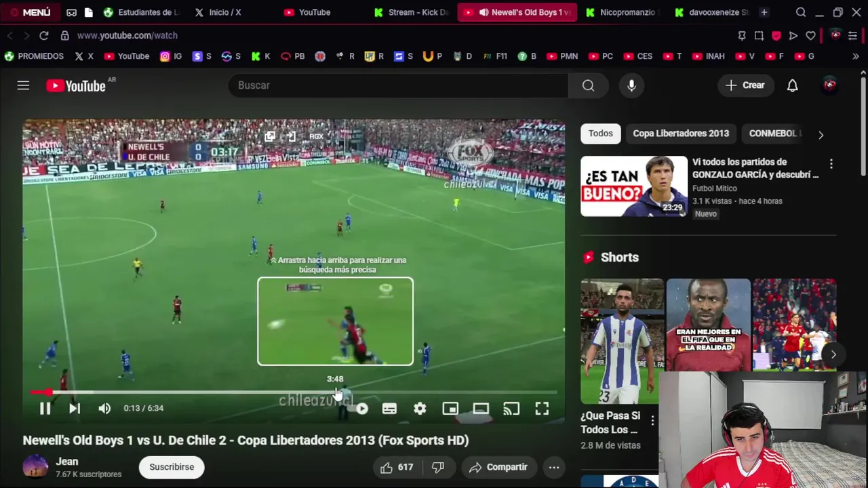Open a new browser tab

coord(764,12)
